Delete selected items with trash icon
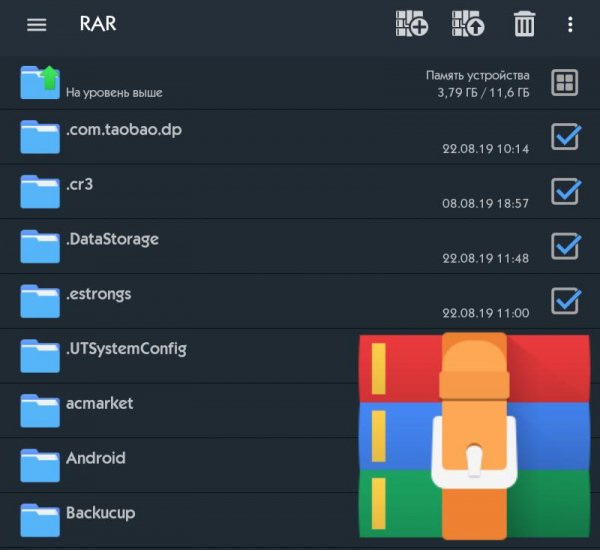This screenshot has height=550, width=600. coord(524,24)
